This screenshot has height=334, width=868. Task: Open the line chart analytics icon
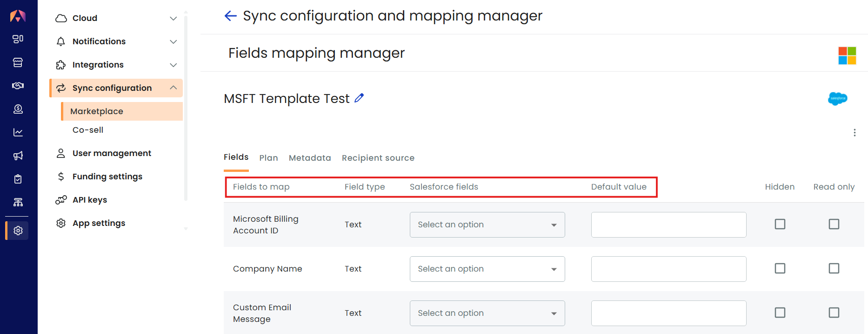[18, 132]
